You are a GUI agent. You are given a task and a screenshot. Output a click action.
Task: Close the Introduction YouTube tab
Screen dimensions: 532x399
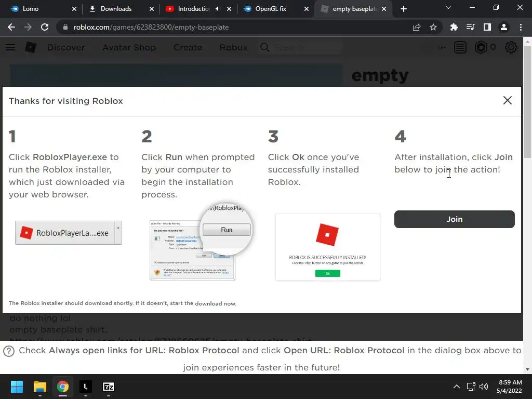(229, 9)
